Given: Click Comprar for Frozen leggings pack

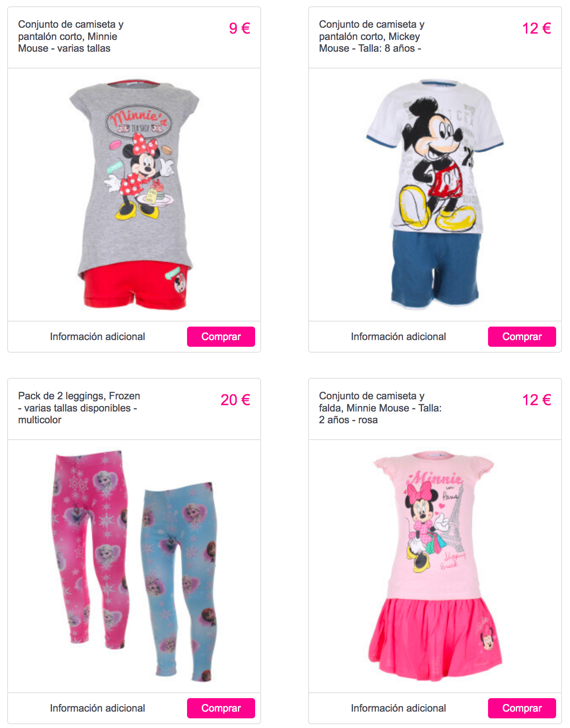Looking at the screenshot, I should coord(221,708).
